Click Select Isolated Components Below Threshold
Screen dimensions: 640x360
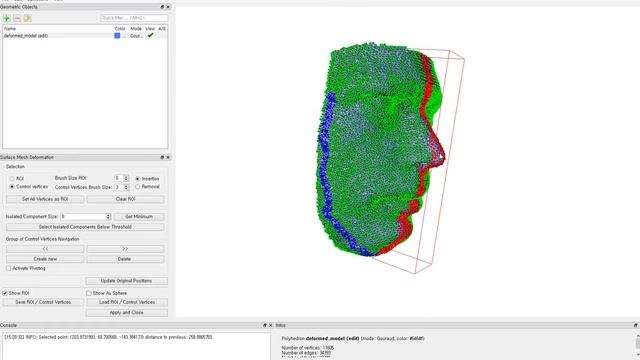point(85,227)
